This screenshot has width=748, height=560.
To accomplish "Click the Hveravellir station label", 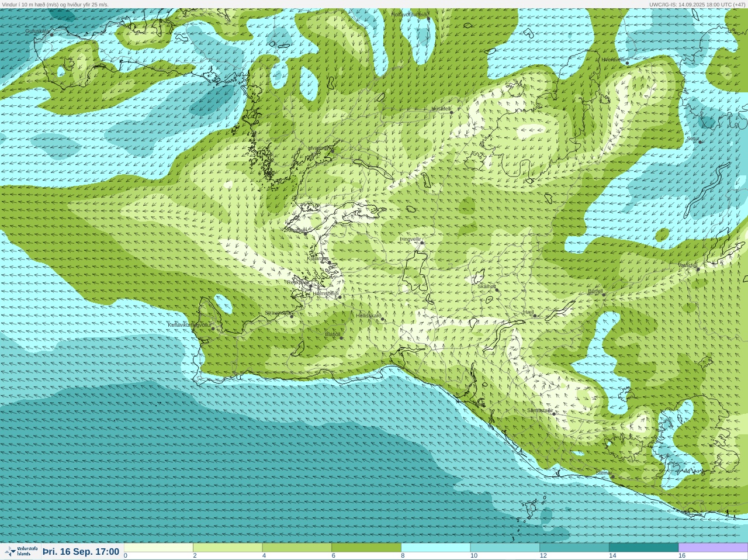I will tap(614, 60).
